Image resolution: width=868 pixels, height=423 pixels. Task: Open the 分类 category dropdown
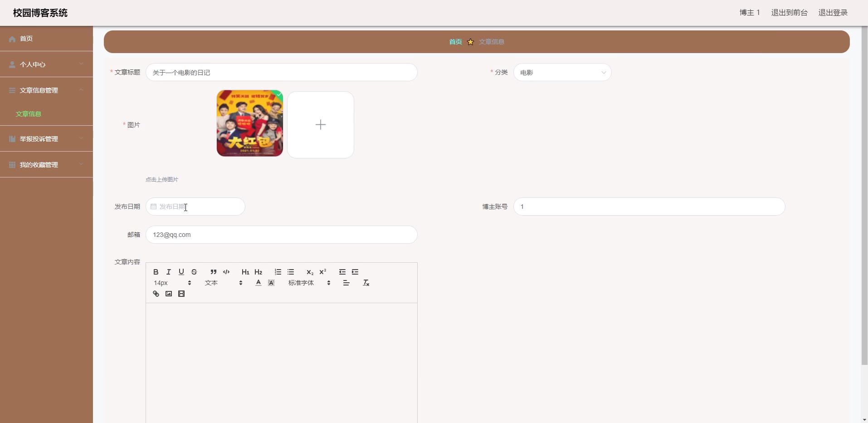pyautogui.click(x=562, y=72)
